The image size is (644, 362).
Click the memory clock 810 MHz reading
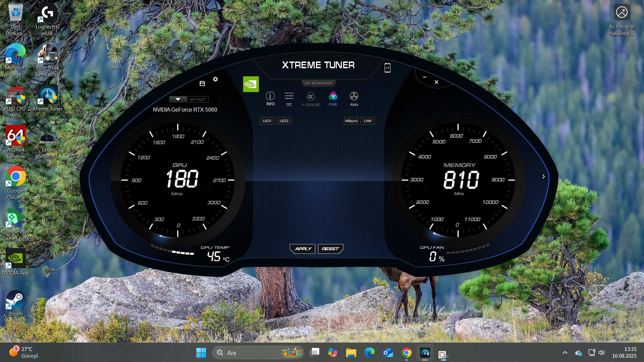[x=461, y=179]
